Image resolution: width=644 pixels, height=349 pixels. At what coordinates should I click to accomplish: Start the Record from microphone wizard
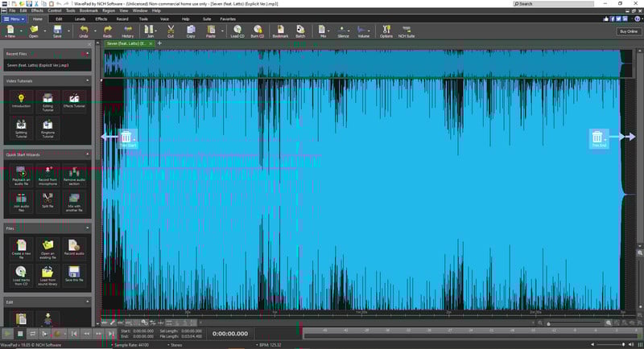[47, 175]
